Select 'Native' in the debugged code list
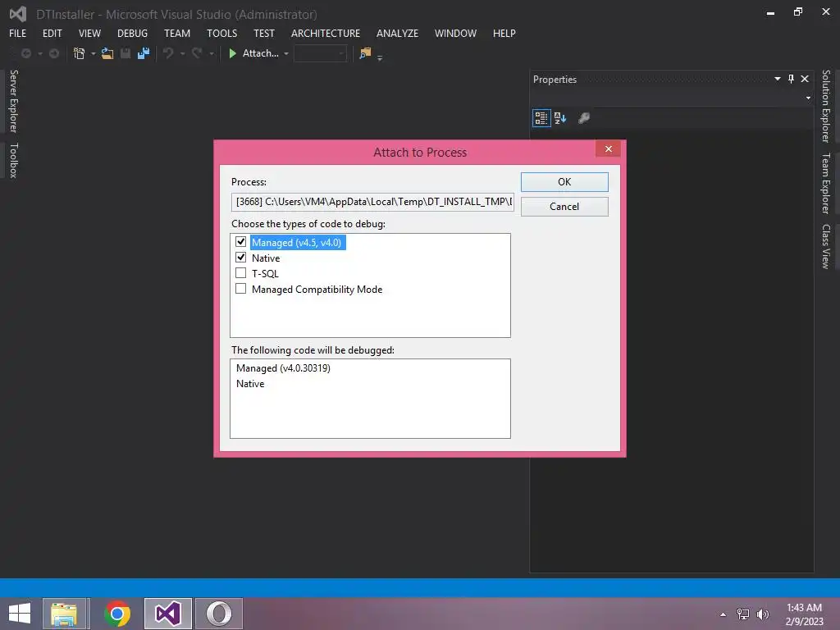 point(250,384)
